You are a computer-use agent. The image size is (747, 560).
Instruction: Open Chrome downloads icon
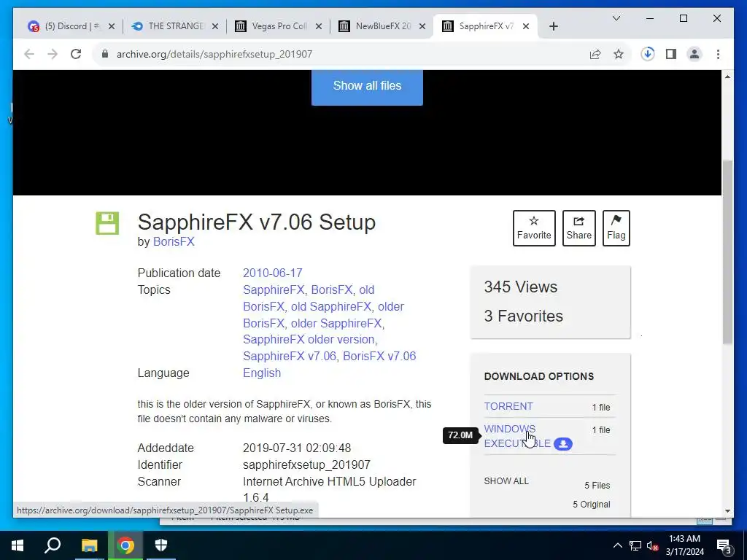pos(648,54)
